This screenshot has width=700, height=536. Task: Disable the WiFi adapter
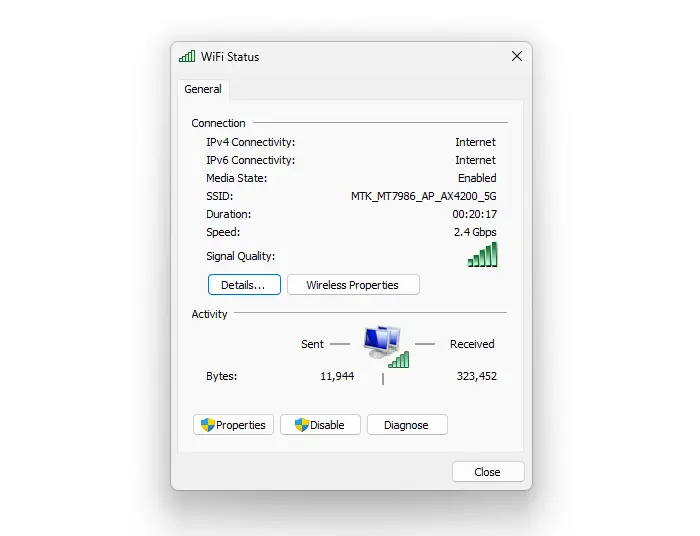pyautogui.click(x=320, y=425)
